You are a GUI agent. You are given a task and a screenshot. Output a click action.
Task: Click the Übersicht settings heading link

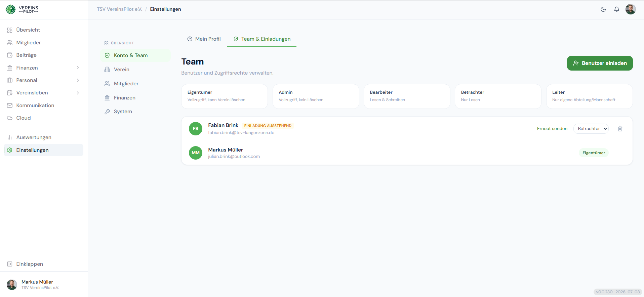point(119,43)
